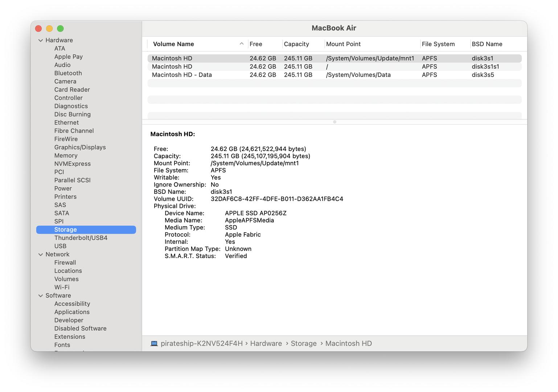Open Apple Pay in the sidebar
The image size is (558, 392).
pyautogui.click(x=69, y=57)
